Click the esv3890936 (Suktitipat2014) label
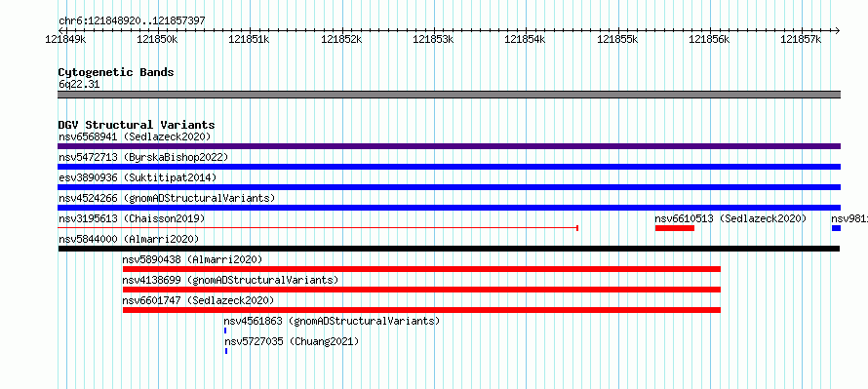This screenshot has width=868, height=389. coord(138,177)
